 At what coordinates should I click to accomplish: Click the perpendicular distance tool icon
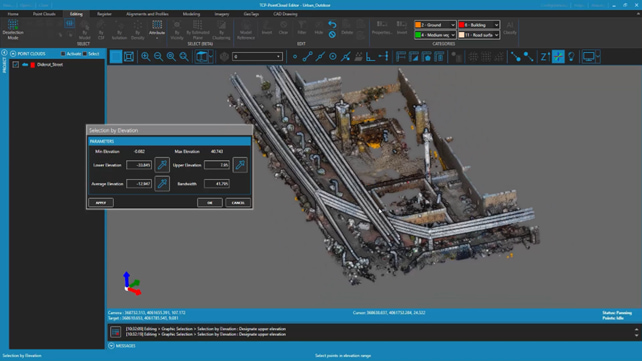point(384,56)
